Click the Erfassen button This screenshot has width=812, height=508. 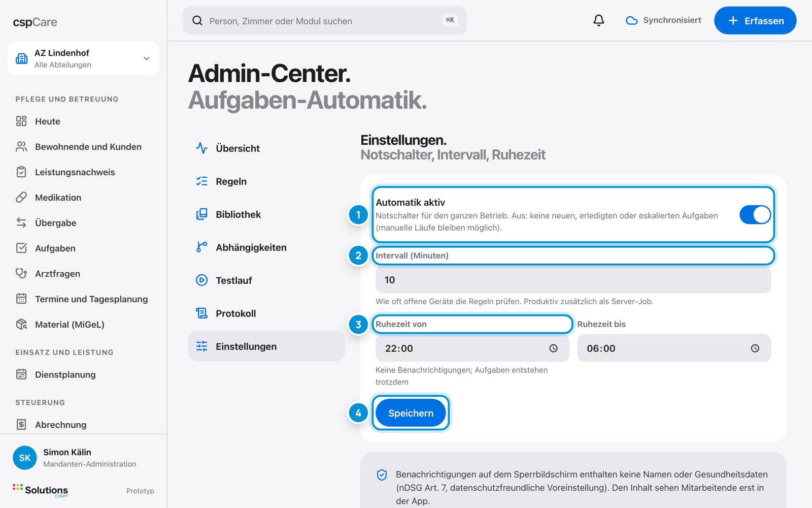pyautogui.click(x=755, y=20)
